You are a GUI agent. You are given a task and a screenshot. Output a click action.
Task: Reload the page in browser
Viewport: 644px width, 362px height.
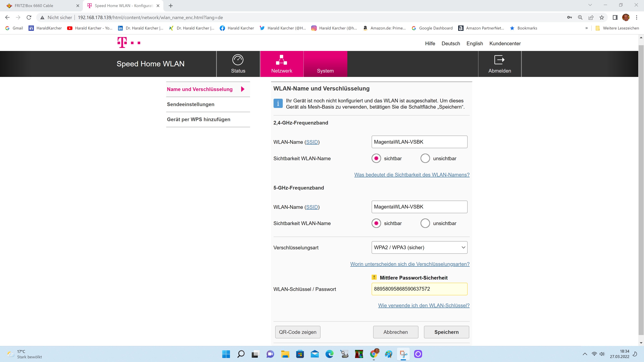click(29, 17)
